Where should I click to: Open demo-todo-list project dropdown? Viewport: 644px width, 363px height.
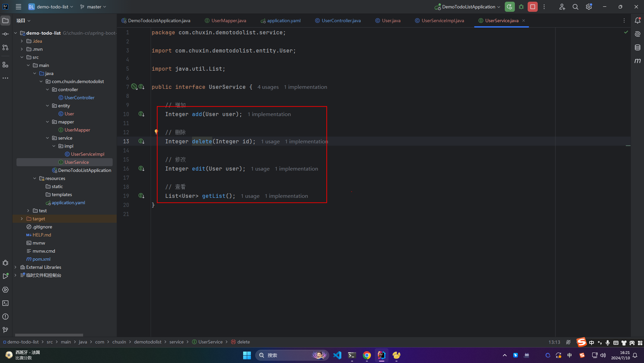[50, 7]
